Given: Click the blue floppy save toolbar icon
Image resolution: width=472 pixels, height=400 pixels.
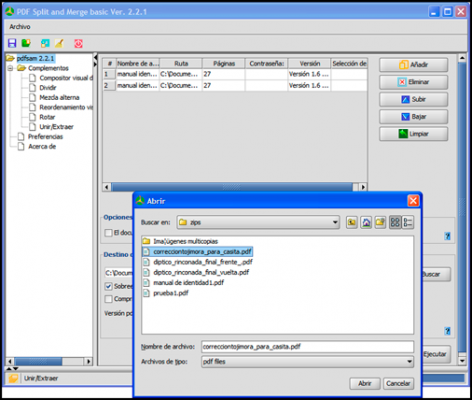Looking at the screenshot, I should 12,43.
